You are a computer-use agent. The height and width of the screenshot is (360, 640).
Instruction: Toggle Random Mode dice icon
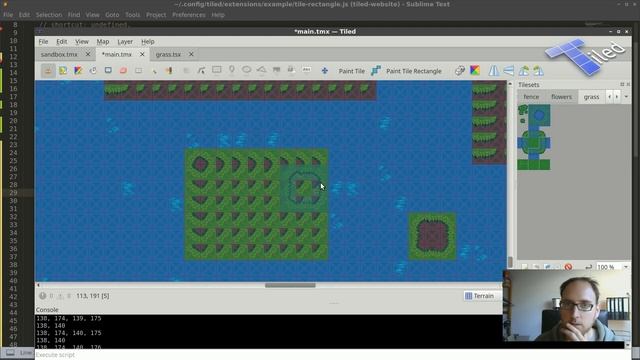(x=460, y=71)
